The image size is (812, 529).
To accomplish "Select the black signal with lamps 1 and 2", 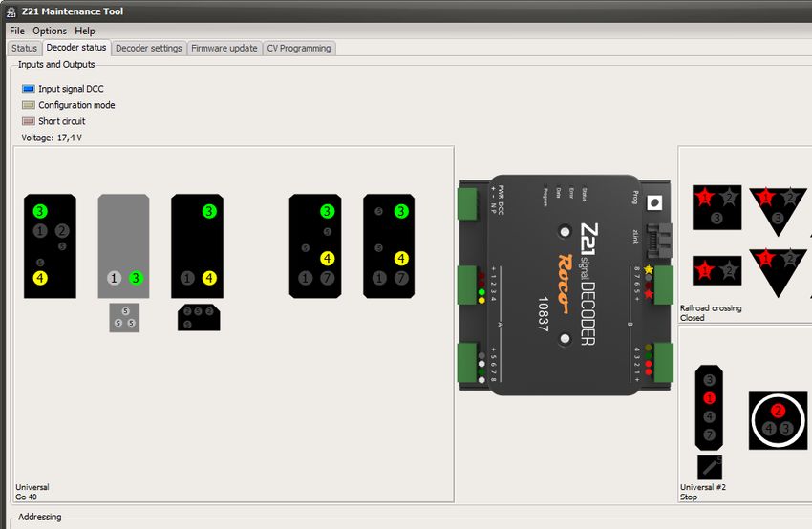I will click(50, 246).
